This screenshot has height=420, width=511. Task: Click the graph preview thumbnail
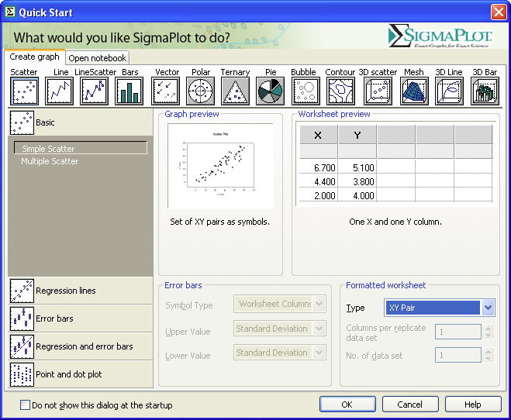220,166
